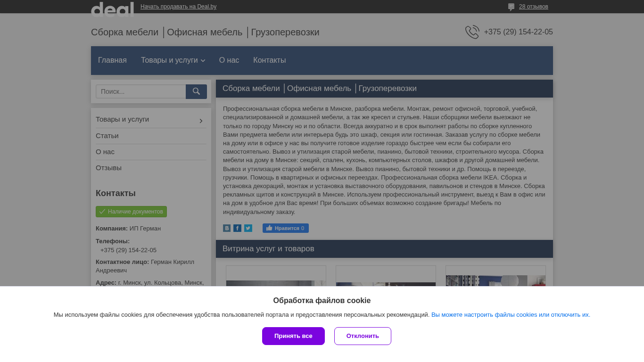Click the Deal logo in the top bar
644x362 pixels.
[x=112, y=8]
